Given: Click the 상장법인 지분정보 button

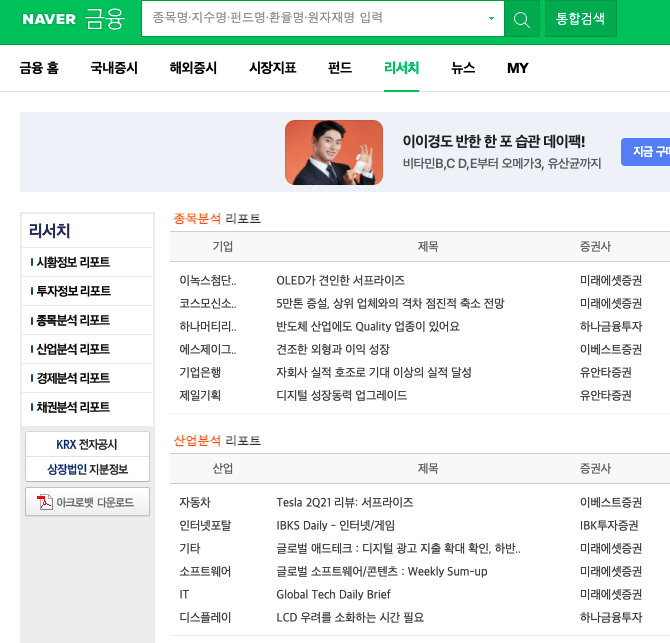Looking at the screenshot, I should [87, 470].
